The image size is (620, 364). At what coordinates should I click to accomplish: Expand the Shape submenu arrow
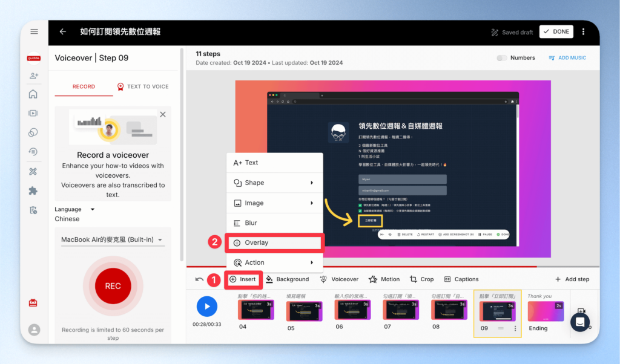pos(312,183)
